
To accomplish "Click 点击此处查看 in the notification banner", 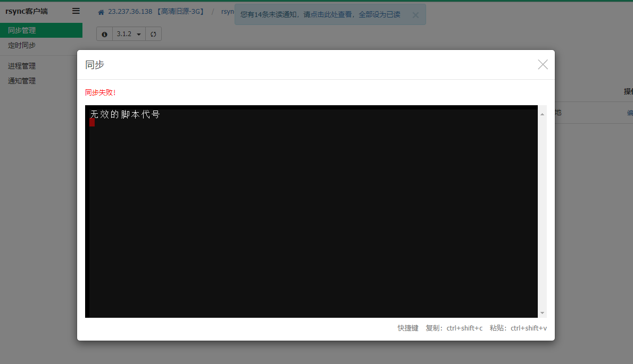I will pos(330,15).
